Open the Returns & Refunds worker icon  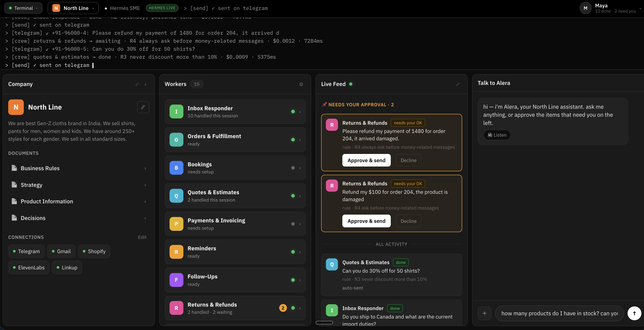pyautogui.click(x=176, y=308)
